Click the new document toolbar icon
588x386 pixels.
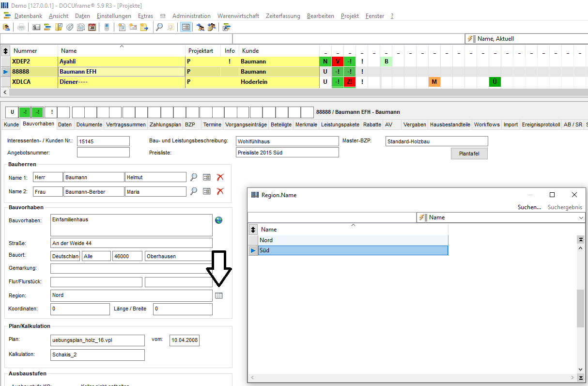(x=122, y=27)
